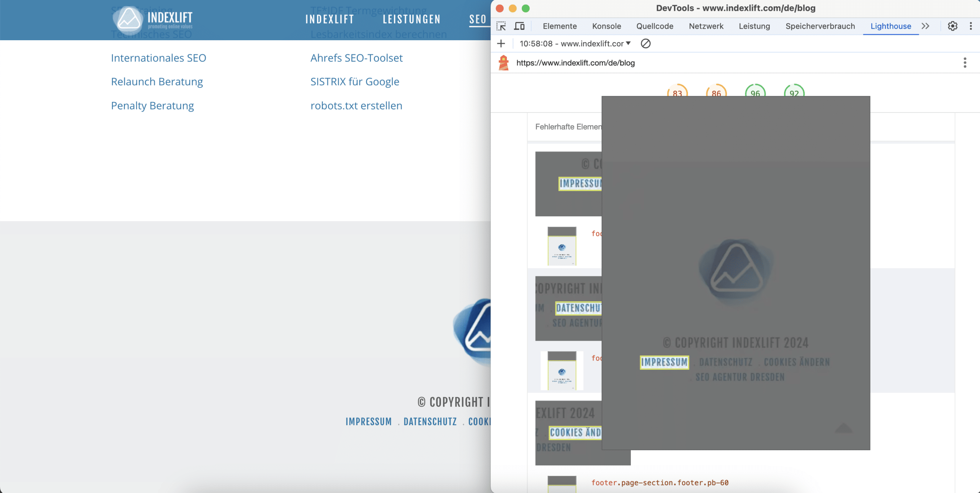
Task: Open the Speicherverbrauch tab
Action: point(820,26)
